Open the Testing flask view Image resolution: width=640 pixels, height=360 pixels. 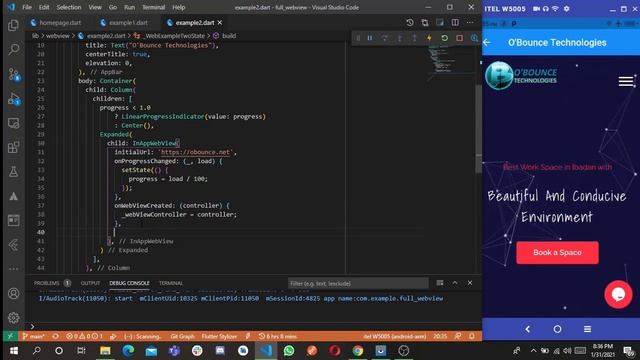point(13,172)
